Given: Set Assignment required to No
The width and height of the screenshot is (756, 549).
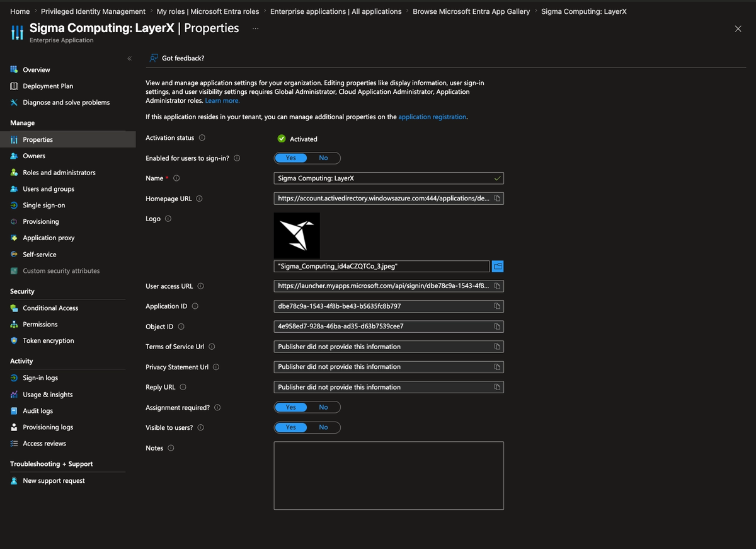Looking at the screenshot, I should click(x=323, y=407).
